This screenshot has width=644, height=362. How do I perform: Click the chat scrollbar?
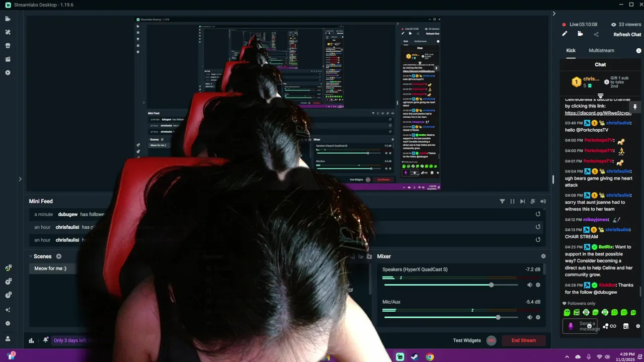[640, 292]
